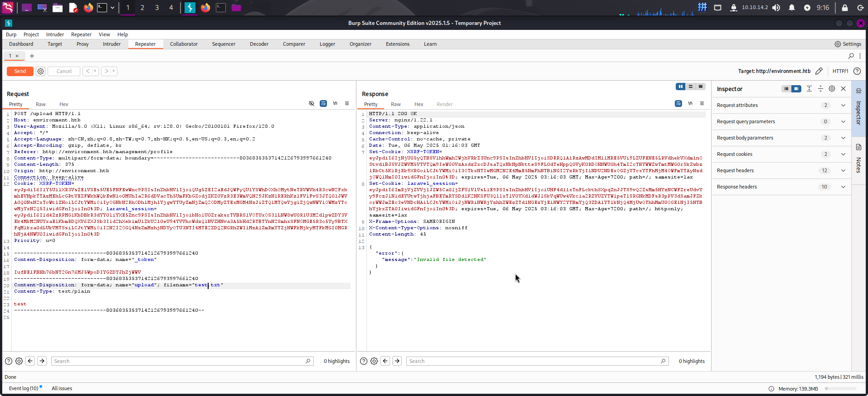Go to next search match in Response
868x396 pixels.
[x=397, y=361]
